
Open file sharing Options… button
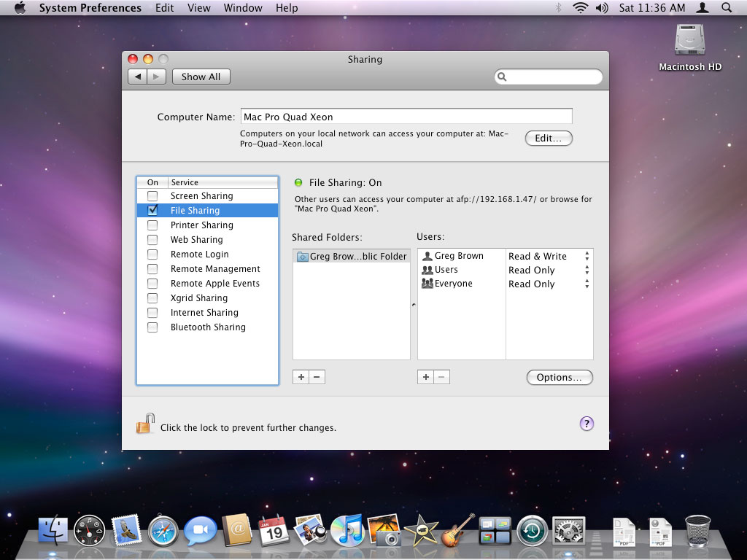click(560, 377)
